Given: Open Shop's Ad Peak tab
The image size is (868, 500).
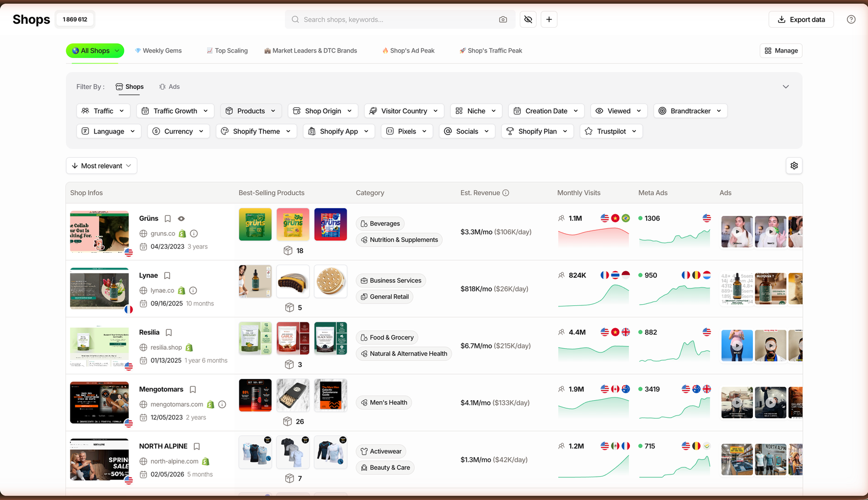Looking at the screenshot, I should (x=409, y=50).
